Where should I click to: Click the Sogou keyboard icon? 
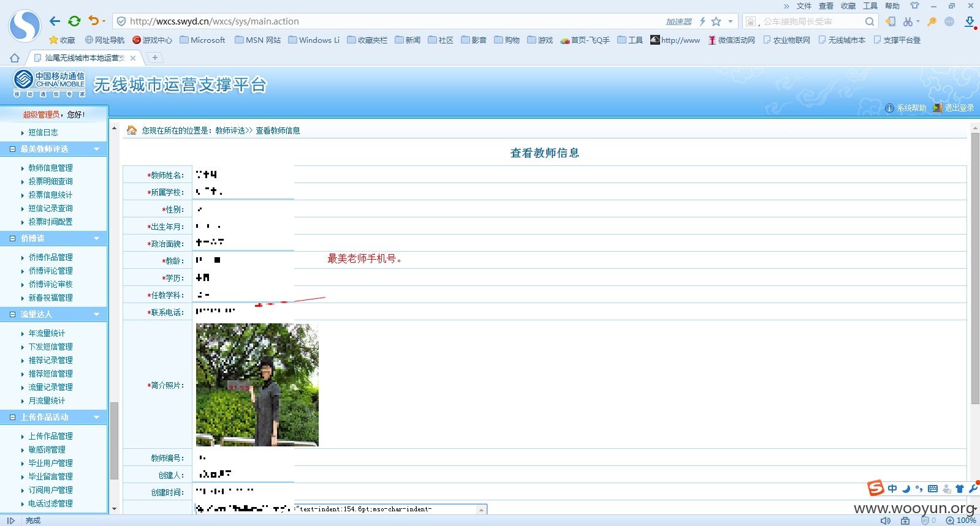[933, 489]
